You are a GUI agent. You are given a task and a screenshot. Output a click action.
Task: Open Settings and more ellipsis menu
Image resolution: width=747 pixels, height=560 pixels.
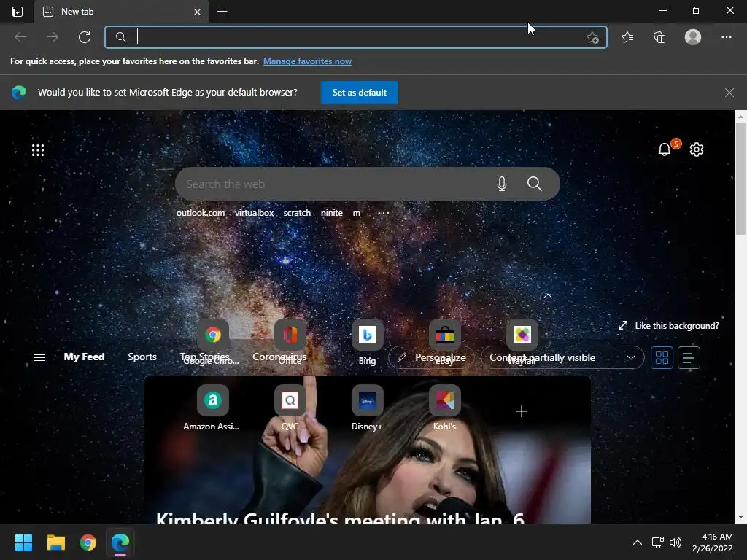pos(726,37)
